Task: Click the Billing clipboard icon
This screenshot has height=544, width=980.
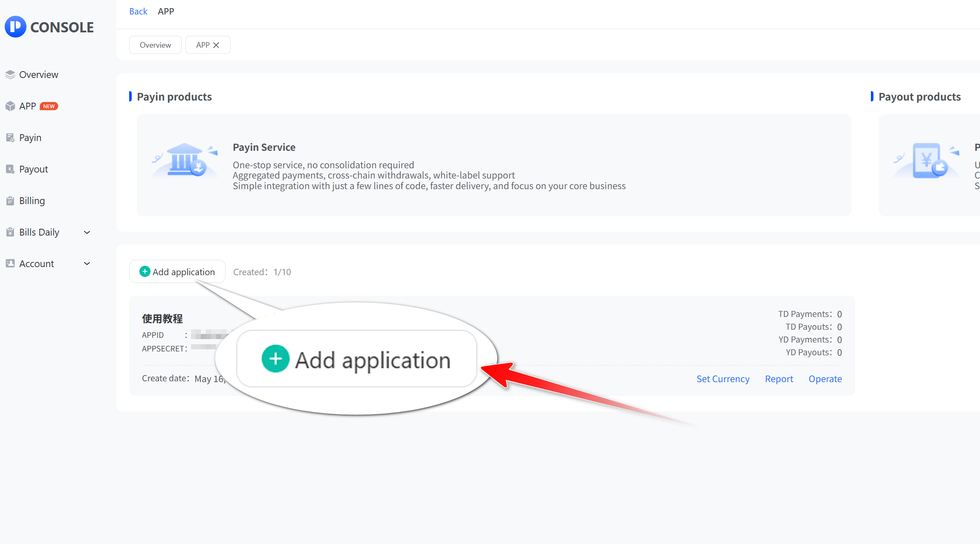Action: [10, 201]
